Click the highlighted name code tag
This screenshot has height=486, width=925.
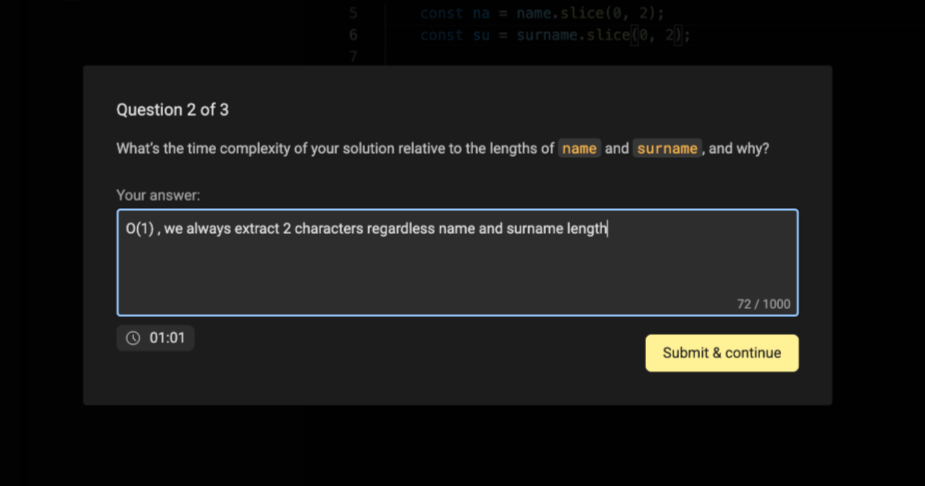point(579,148)
